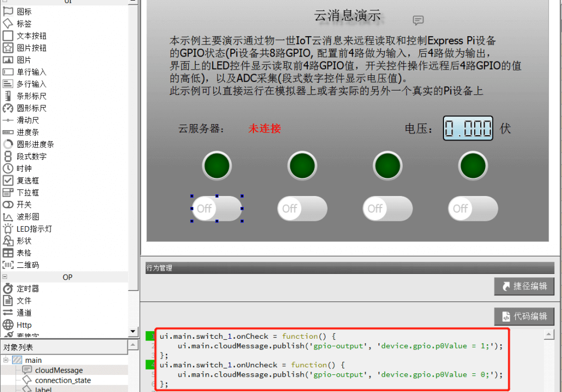
Task: Pick the 文本按钮 text button widget
Action: (x=24, y=36)
